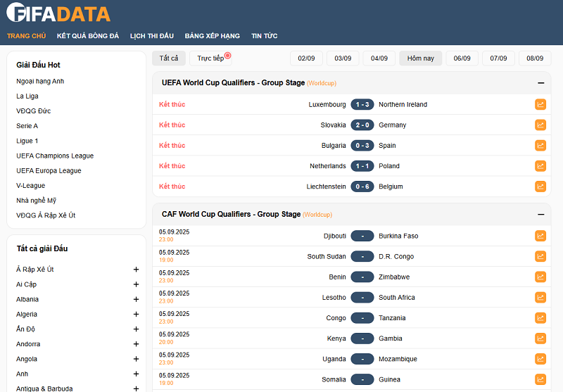The width and height of the screenshot is (563, 392).
Task: Select date 02/09
Action: pyautogui.click(x=306, y=58)
